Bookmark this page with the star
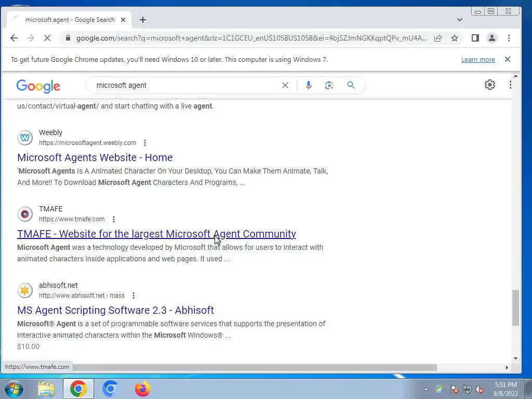 (455, 38)
